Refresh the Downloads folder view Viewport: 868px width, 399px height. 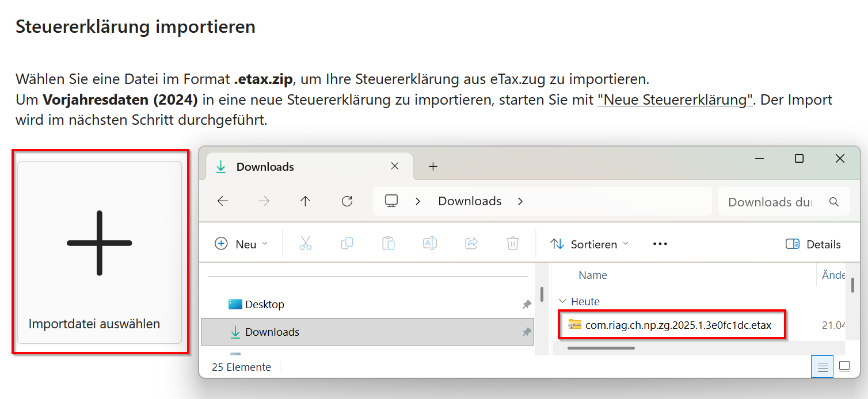click(x=347, y=201)
